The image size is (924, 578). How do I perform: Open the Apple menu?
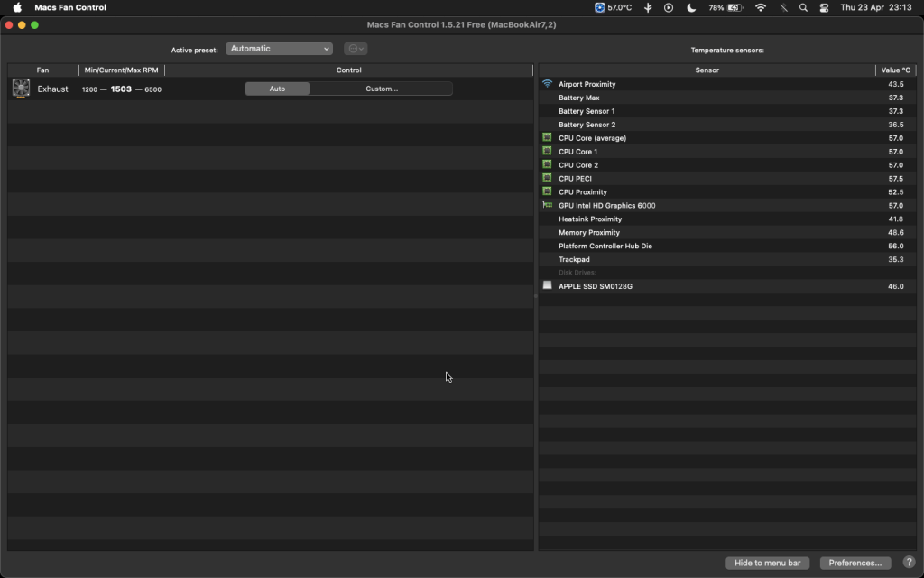(x=17, y=7)
